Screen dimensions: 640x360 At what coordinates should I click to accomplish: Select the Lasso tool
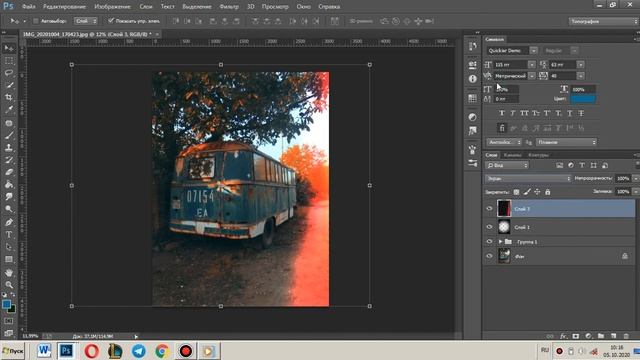[9, 73]
